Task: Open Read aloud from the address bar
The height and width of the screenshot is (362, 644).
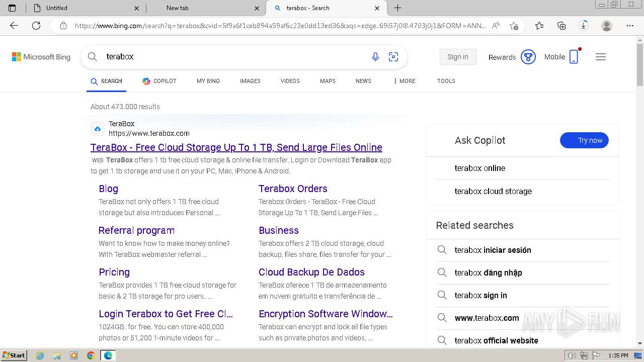Action: pos(496,26)
